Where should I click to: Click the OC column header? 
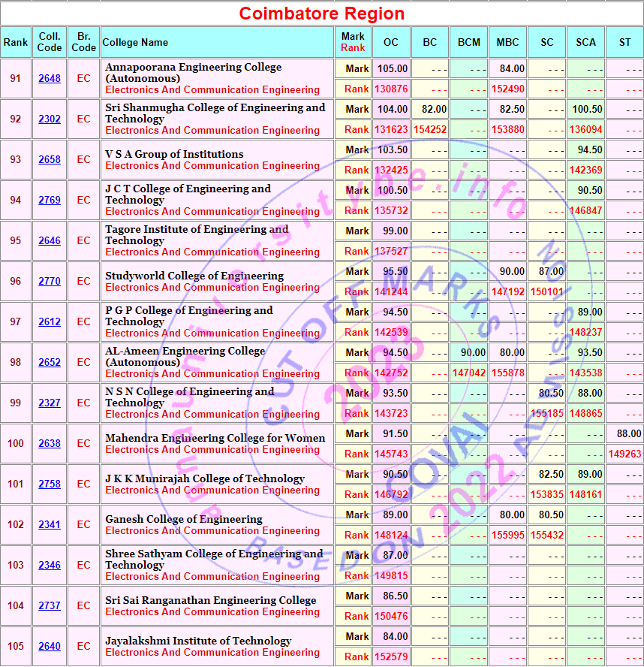pos(391,43)
